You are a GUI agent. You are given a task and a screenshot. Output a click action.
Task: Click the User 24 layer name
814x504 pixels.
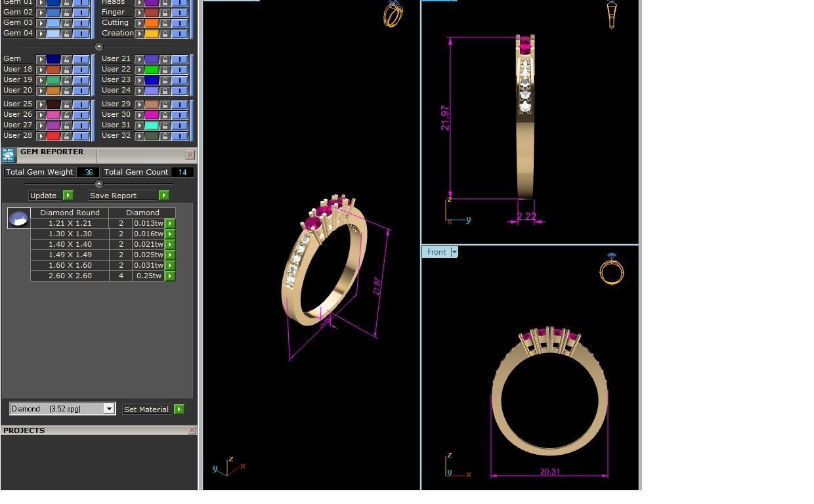click(x=116, y=90)
